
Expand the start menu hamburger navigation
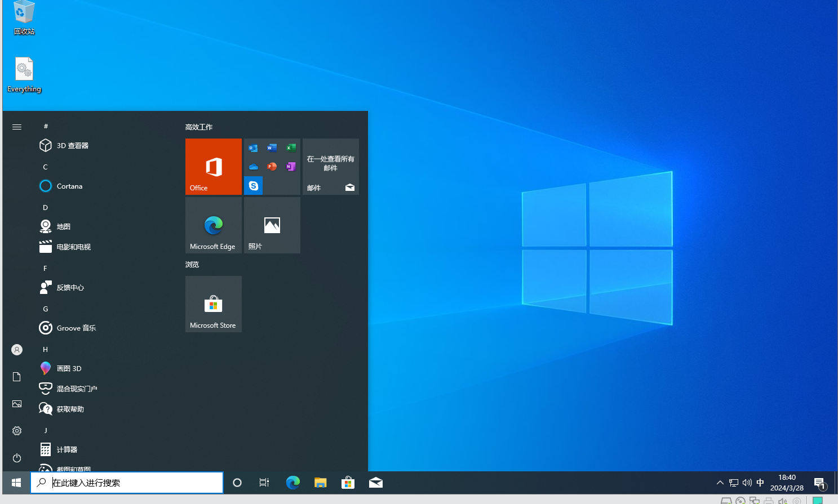point(17,127)
